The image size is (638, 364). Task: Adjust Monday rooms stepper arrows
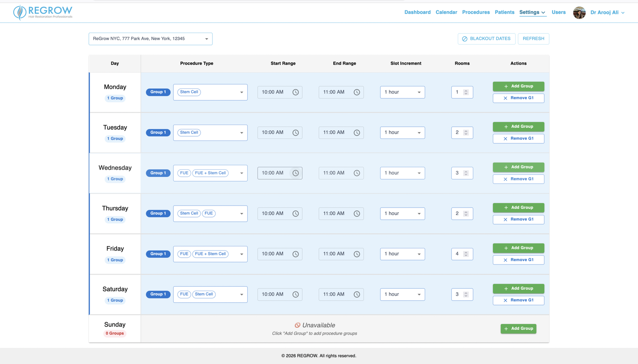pos(466,92)
